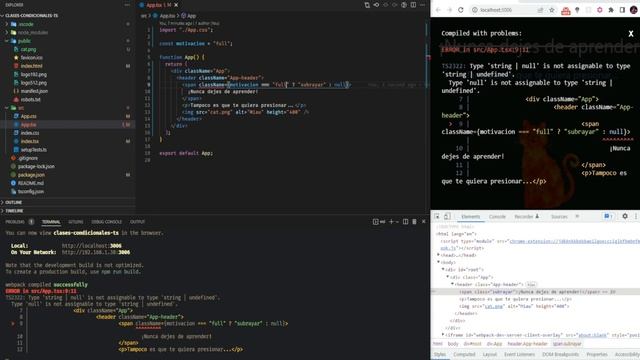Switch to the PROBLEMS panel tab

(15, 222)
